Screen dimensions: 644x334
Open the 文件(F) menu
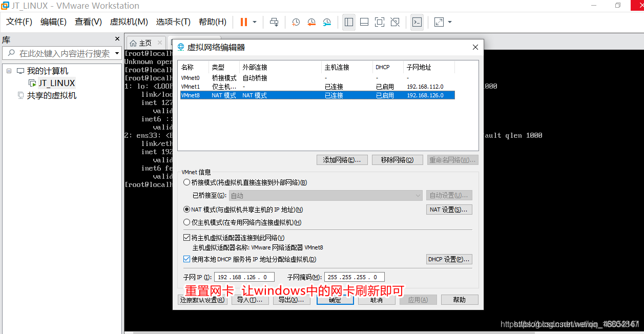tap(19, 22)
